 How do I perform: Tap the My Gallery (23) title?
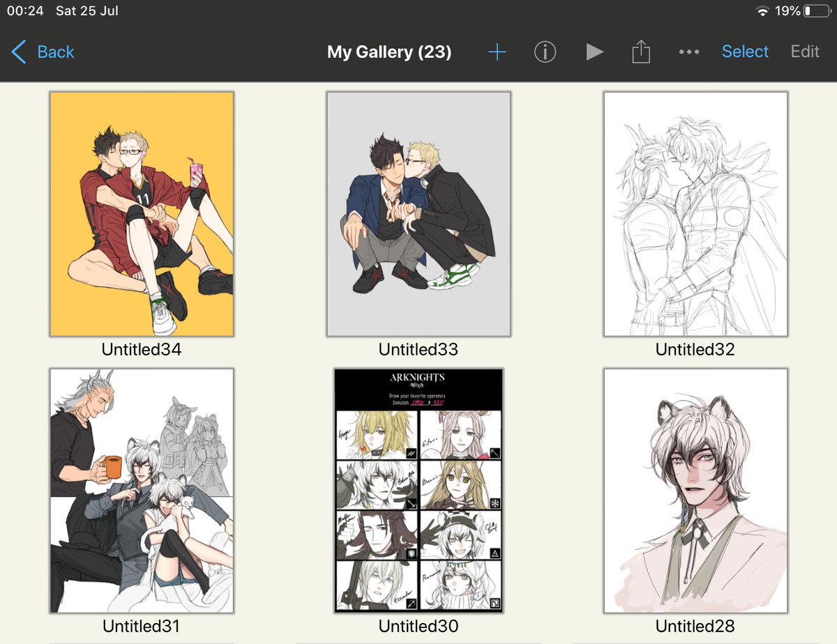pos(389,52)
